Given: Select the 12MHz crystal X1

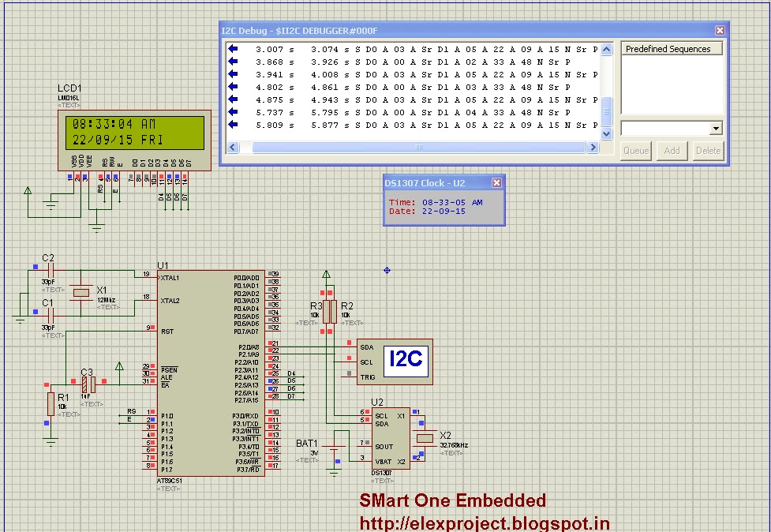Looking at the screenshot, I should point(80,292).
